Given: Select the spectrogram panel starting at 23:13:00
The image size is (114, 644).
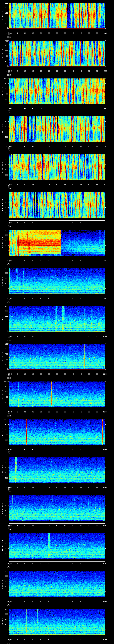Looking at the screenshot, I should [x=57, y=470].
